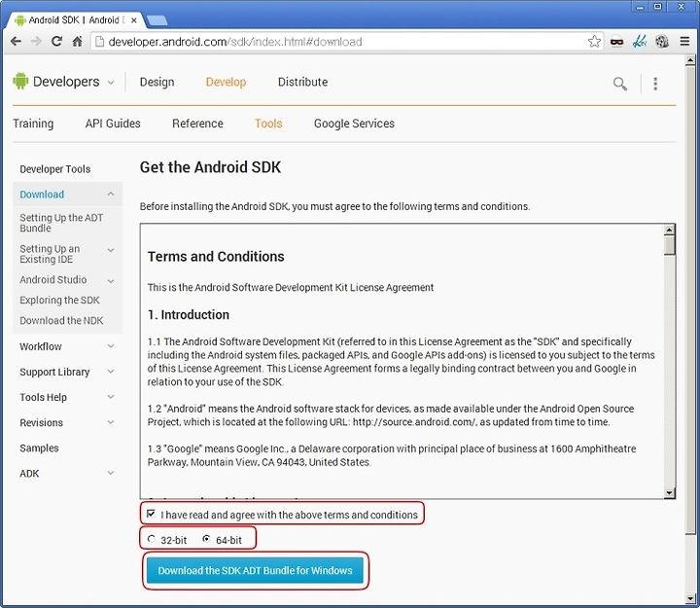Go to the API Guides section
Image resolution: width=700 pixels, height=608 pixels.
click(113, 124)
